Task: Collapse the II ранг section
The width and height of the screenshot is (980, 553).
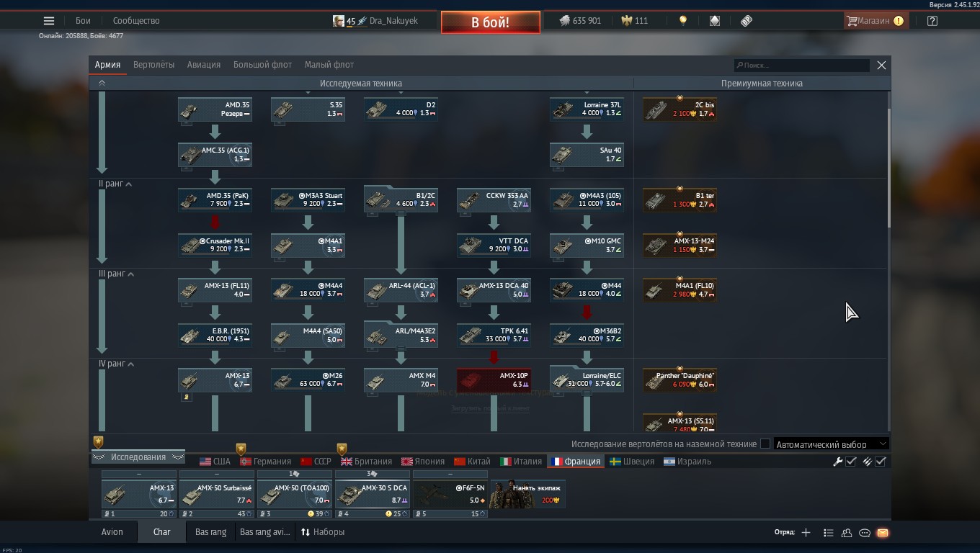Action: pos(128,184)
